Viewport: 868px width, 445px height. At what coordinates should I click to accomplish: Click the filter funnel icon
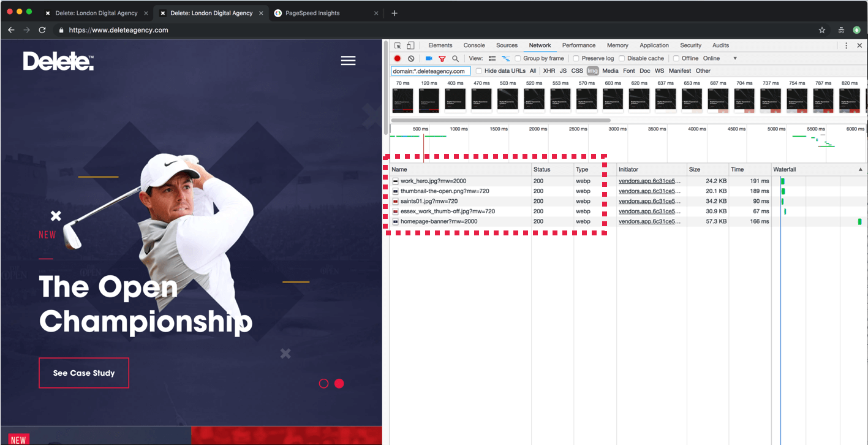point(442,58)
